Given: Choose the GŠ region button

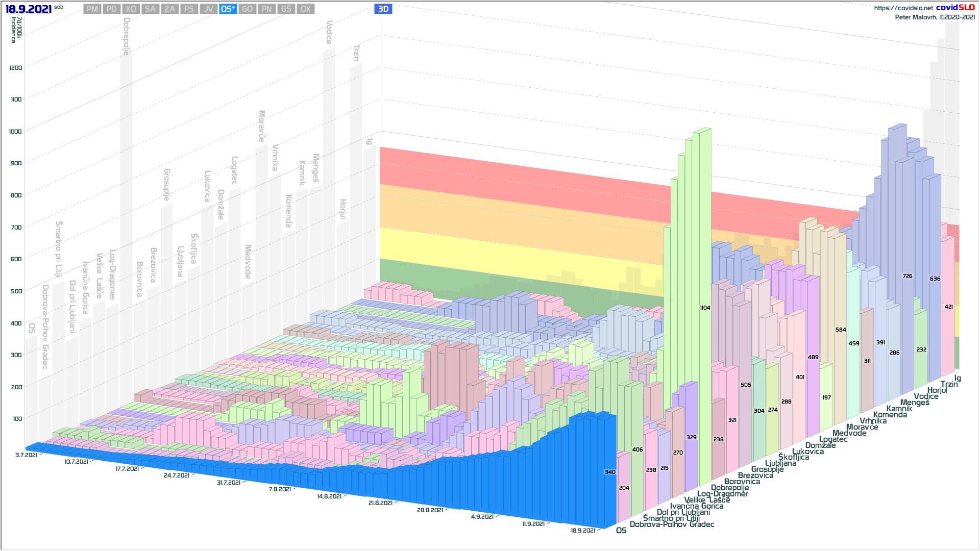Looking at the screenshot, I should pyautogui.click(x=286, y=9).
